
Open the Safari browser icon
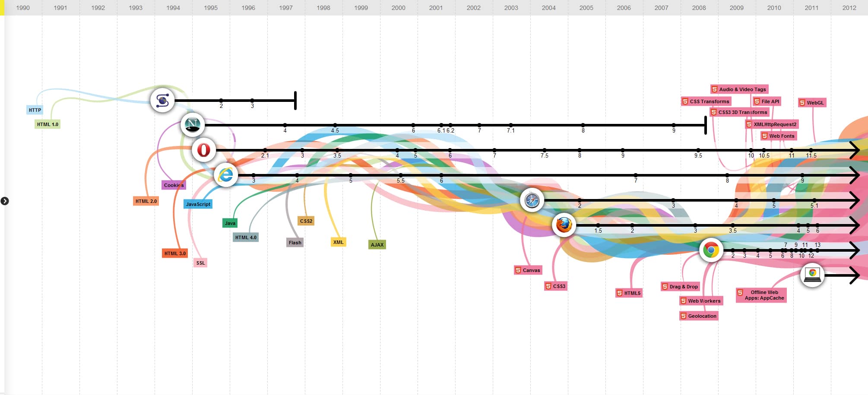[532, 200]
